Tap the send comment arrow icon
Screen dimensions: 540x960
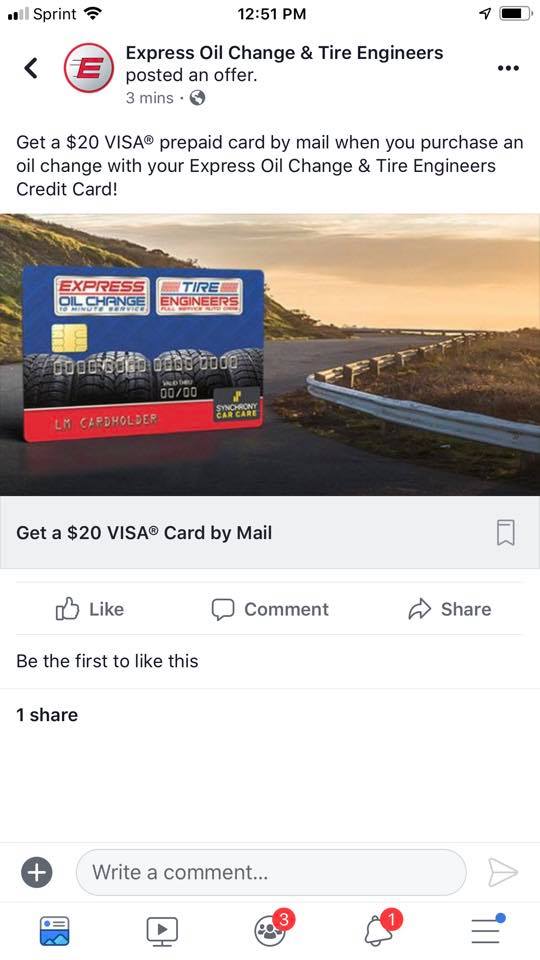pos(503,872)
